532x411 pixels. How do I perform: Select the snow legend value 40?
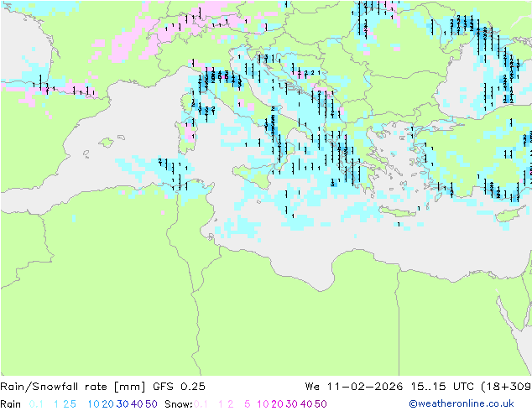tap(306, 404)
